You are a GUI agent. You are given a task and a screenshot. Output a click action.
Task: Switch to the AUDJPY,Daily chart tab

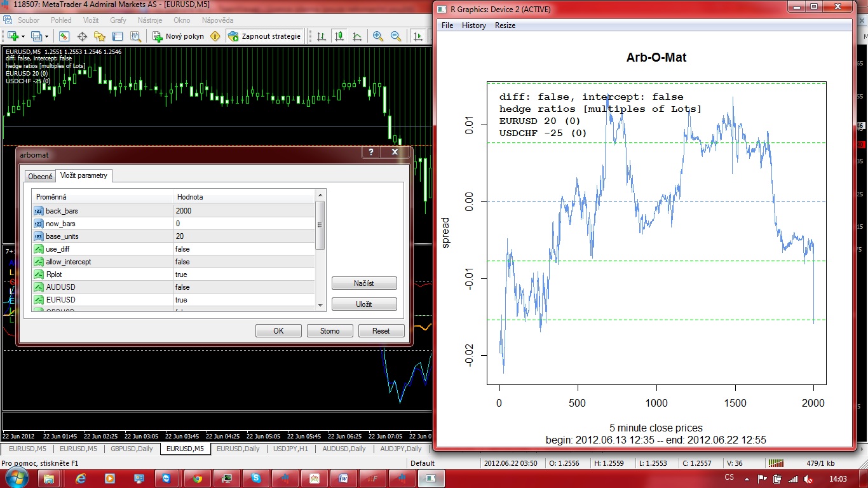click(400, 449)
